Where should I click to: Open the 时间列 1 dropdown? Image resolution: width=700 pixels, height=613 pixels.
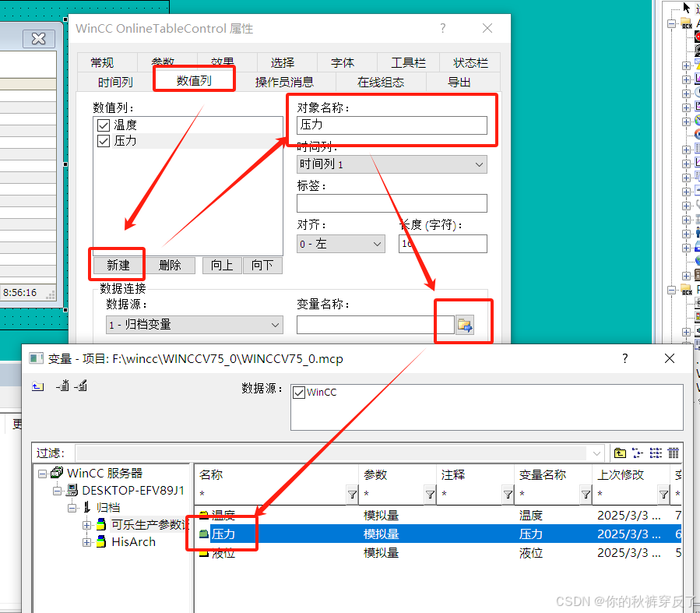pyautogui.click(x=479, y=164)
